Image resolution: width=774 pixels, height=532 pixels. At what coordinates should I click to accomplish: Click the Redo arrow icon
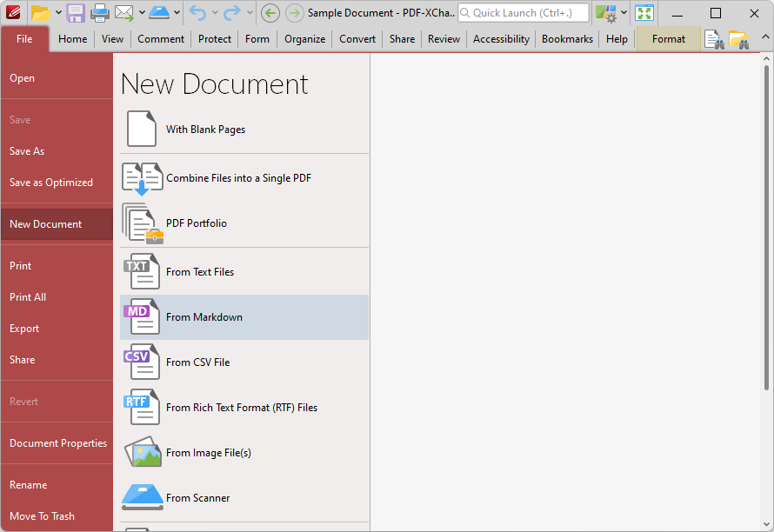coord(232,13)
